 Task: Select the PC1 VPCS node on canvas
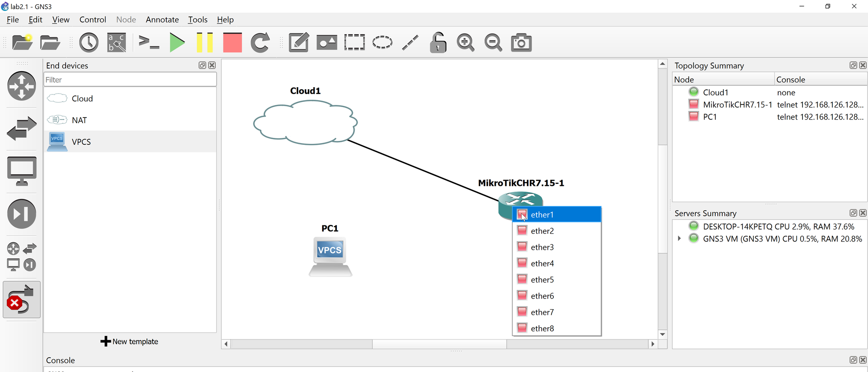click(330, 257)
